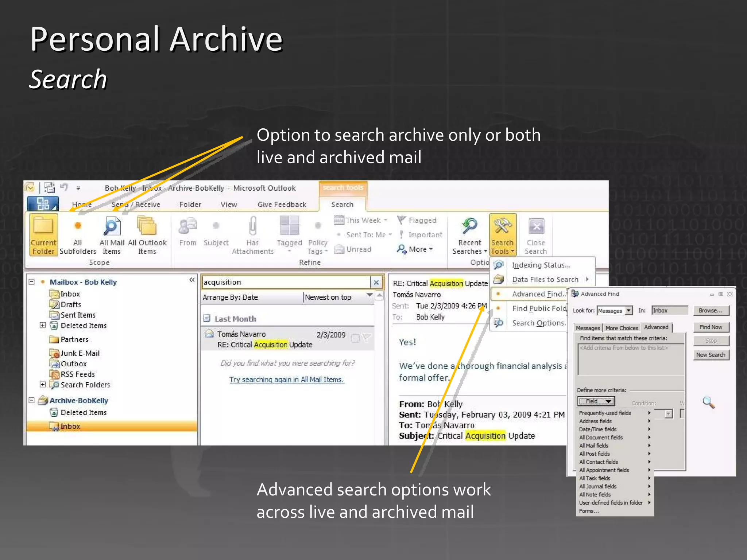Viewport: 747px width, 560px height.
Task: Choose Advanced Find menu item
Action: 530,294
